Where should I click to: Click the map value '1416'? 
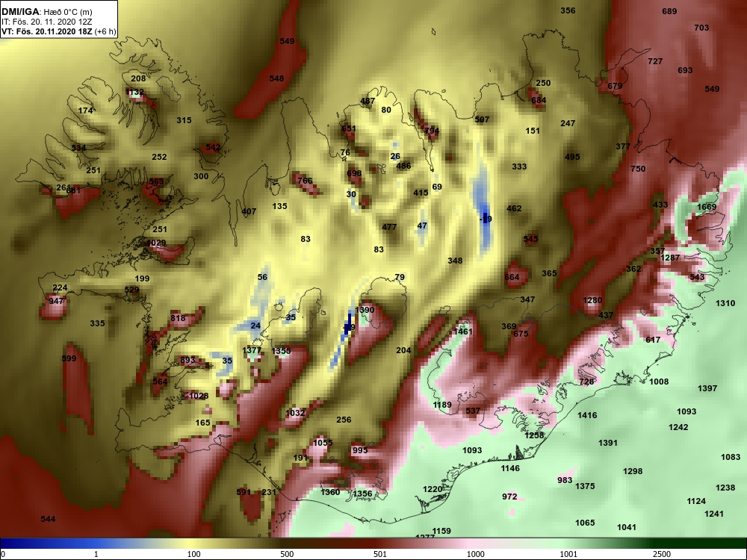[x=587, y=414]
